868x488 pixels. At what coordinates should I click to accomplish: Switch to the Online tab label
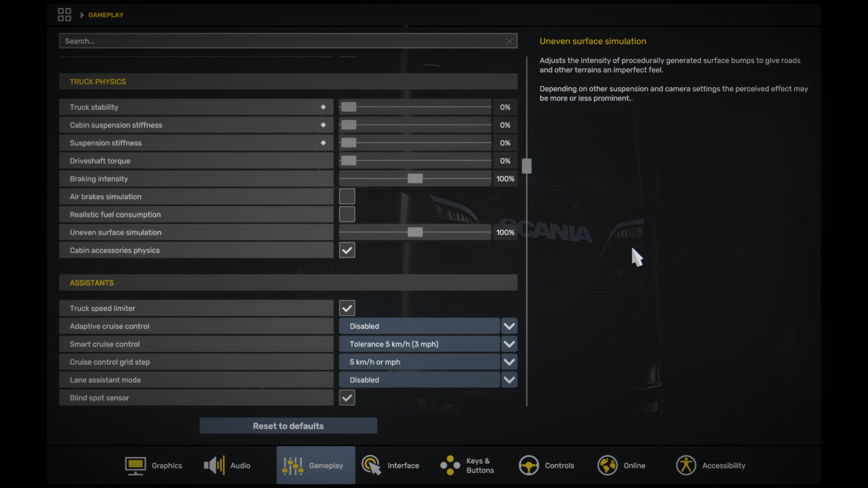click(635, 466)
